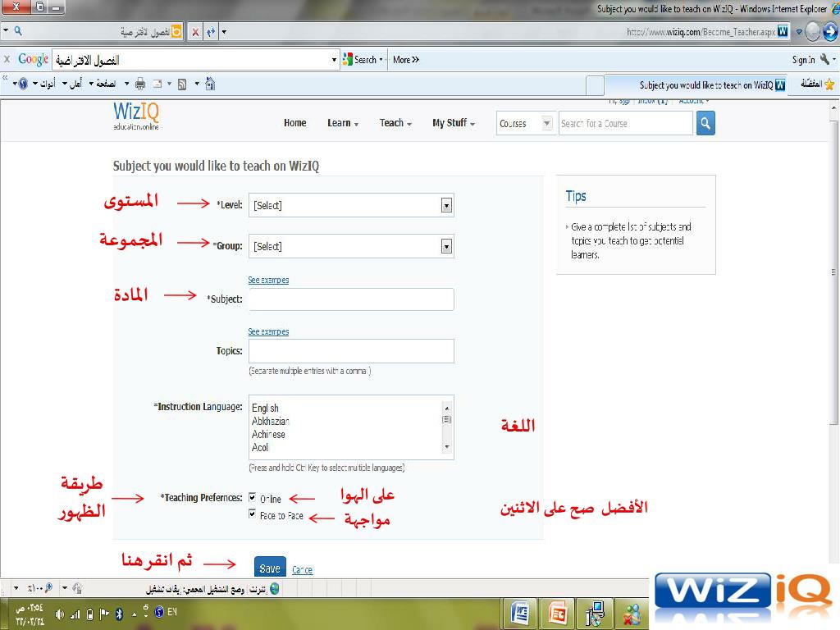Click the refresh page icon
Screen dimensions: 840x630
tap(211, 32)
